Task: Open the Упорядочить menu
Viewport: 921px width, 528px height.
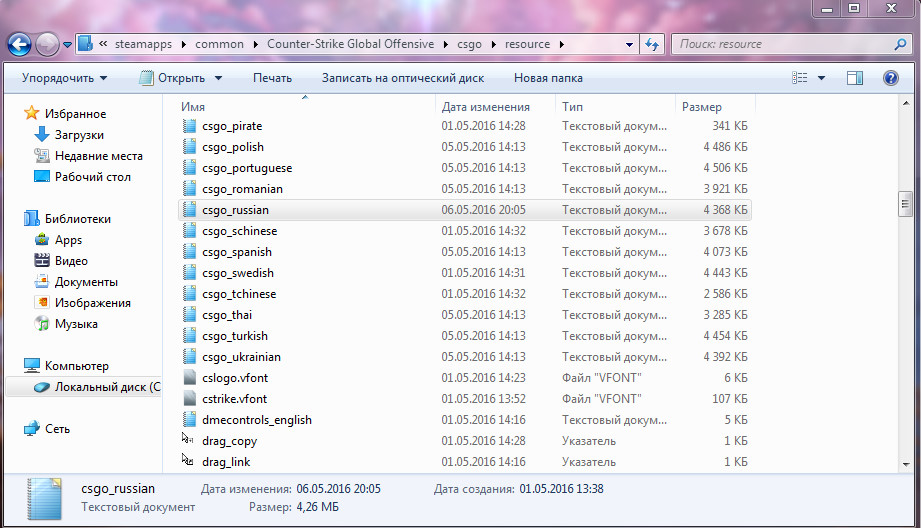Action: (64, 78)
